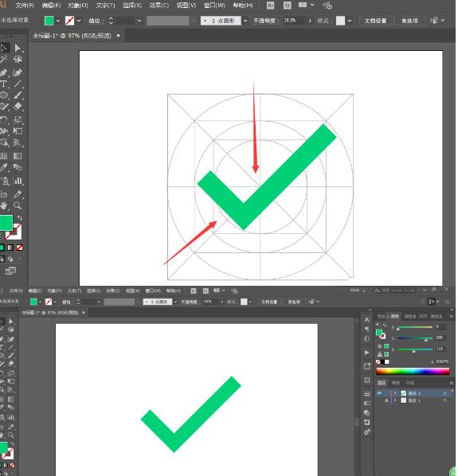Select the Line Segment tool in upper toolbox

click(18, 84)
